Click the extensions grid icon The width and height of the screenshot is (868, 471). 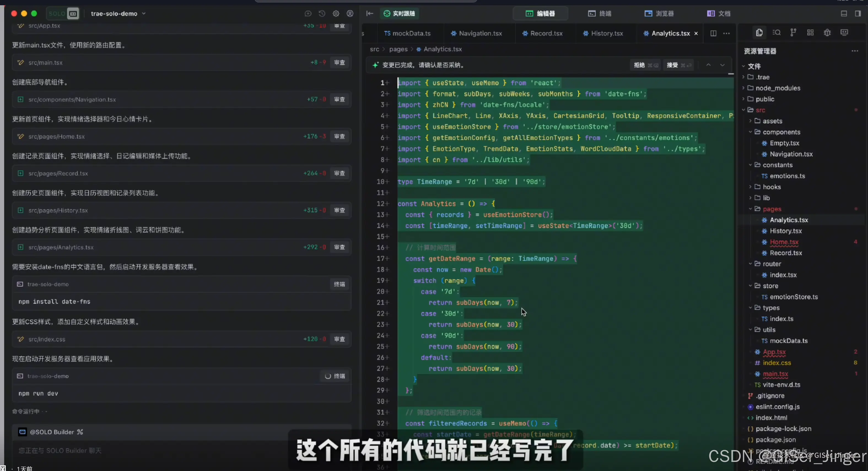pos(810,32)
